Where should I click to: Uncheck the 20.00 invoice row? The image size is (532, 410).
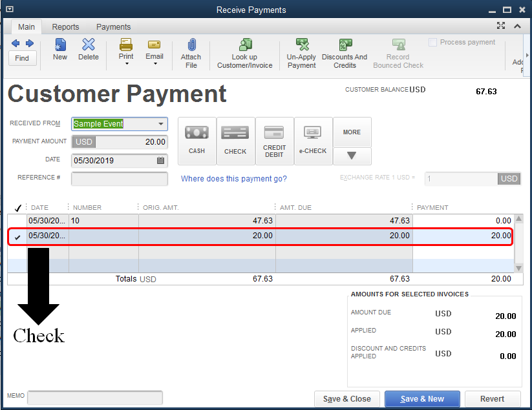pyautogui.click(x=17, y=237)
